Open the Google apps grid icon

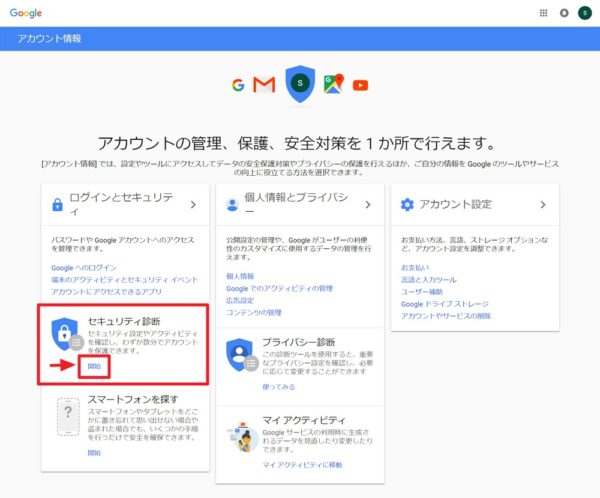(x=543, y=13)
